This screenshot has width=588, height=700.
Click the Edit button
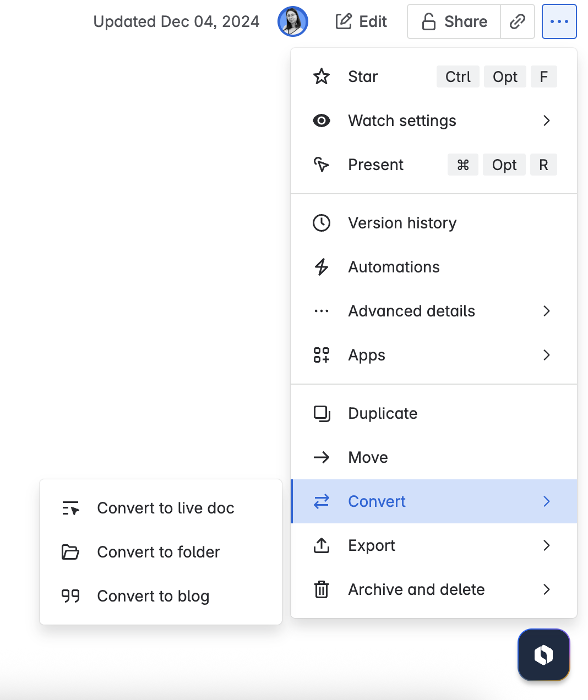click(x=361, y=21)
